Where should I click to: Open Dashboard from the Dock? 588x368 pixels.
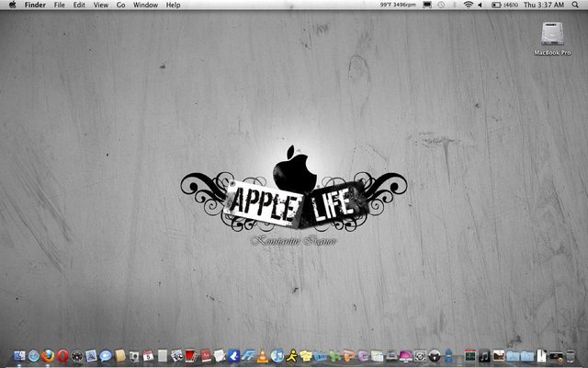click(x=77, y=356)
